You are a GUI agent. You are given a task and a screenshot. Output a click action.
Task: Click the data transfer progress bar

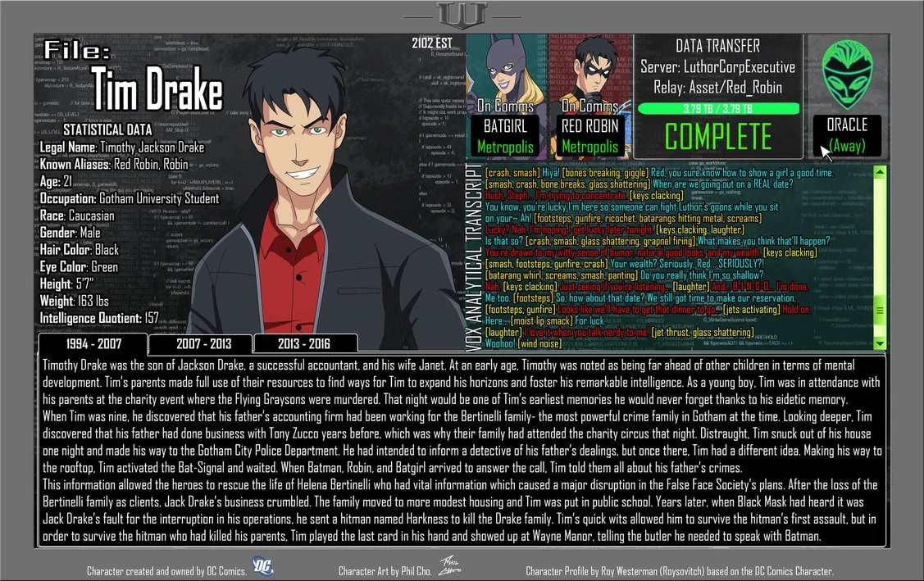(x=718, y=108)
